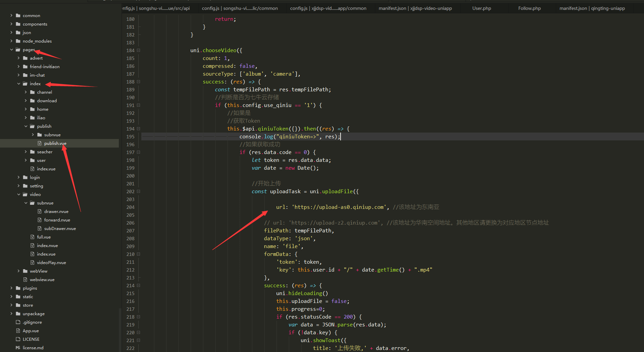
Task: Click the user folder icon
Action: click(x=32, y=160)
